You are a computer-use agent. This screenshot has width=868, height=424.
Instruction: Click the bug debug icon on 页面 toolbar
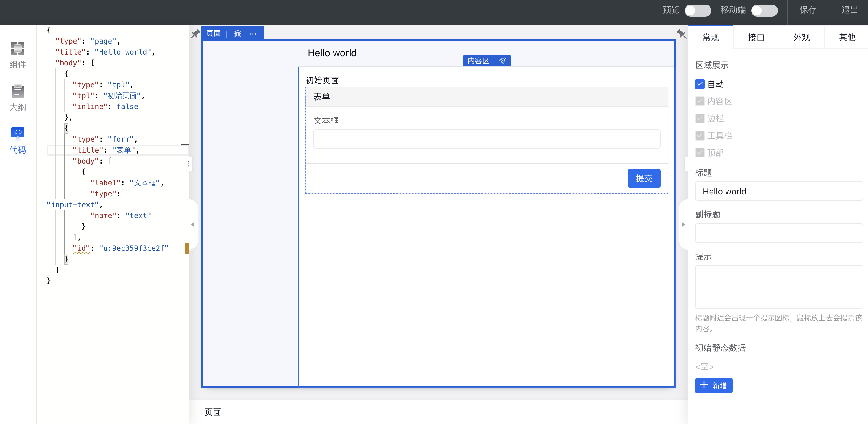(237, 33)
